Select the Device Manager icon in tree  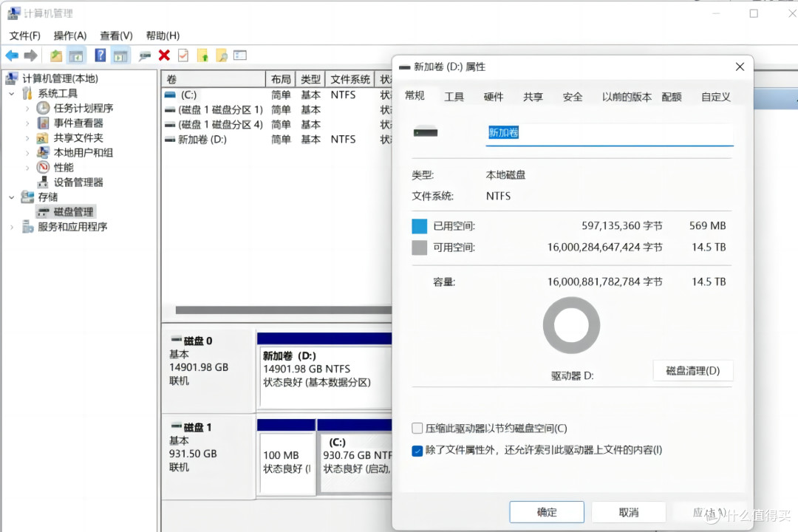(44, 183)
